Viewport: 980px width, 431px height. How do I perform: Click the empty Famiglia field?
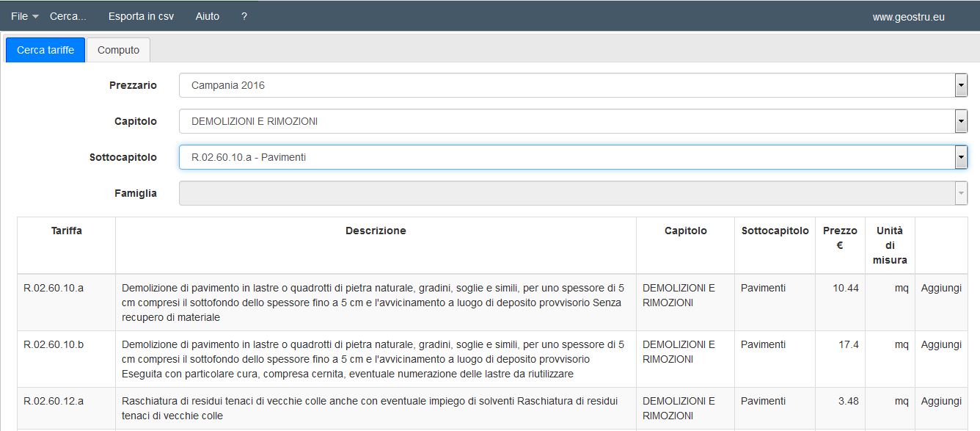click(x=573, y=193)
